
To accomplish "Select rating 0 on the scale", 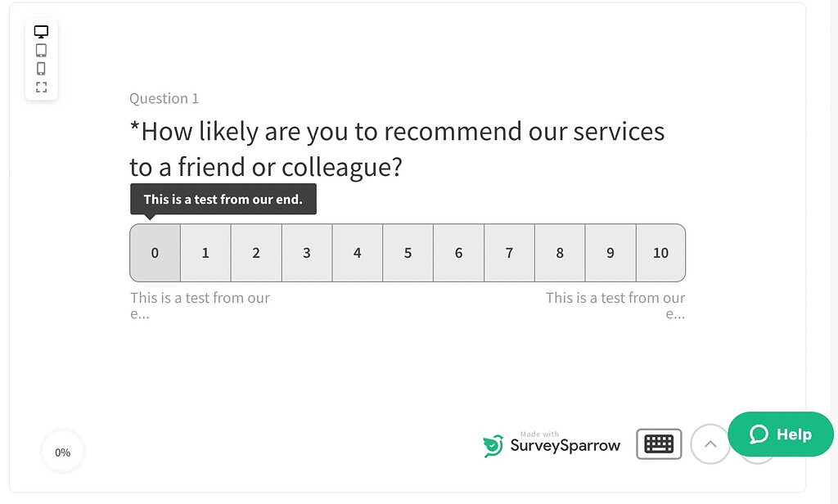I will coord(155,253).
